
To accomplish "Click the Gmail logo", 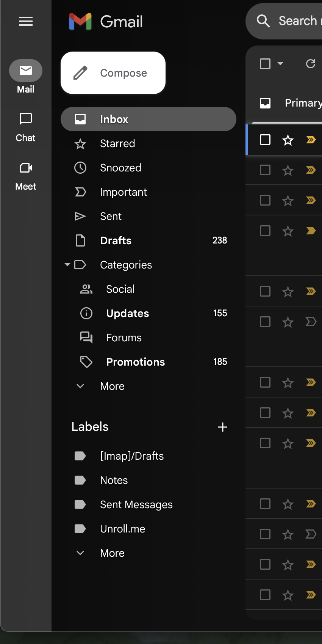I will [106, 22].
